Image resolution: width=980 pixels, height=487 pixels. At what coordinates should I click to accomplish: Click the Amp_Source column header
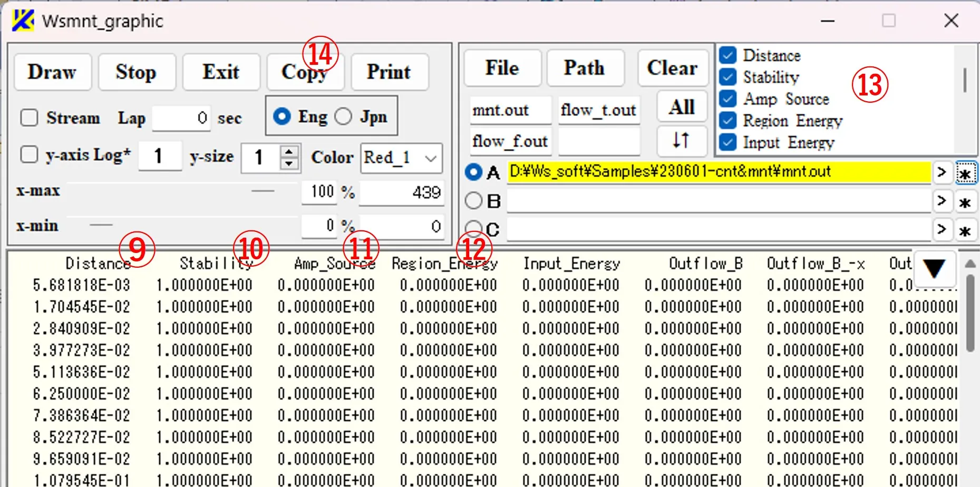[x=335, y=263]
